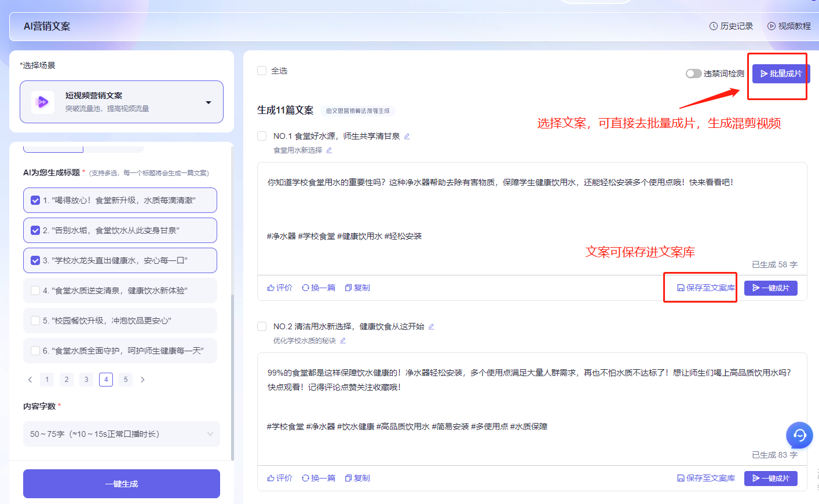Edit the NO.1 title pencil icon
The image size is (819, 504).
coord(407,137)
